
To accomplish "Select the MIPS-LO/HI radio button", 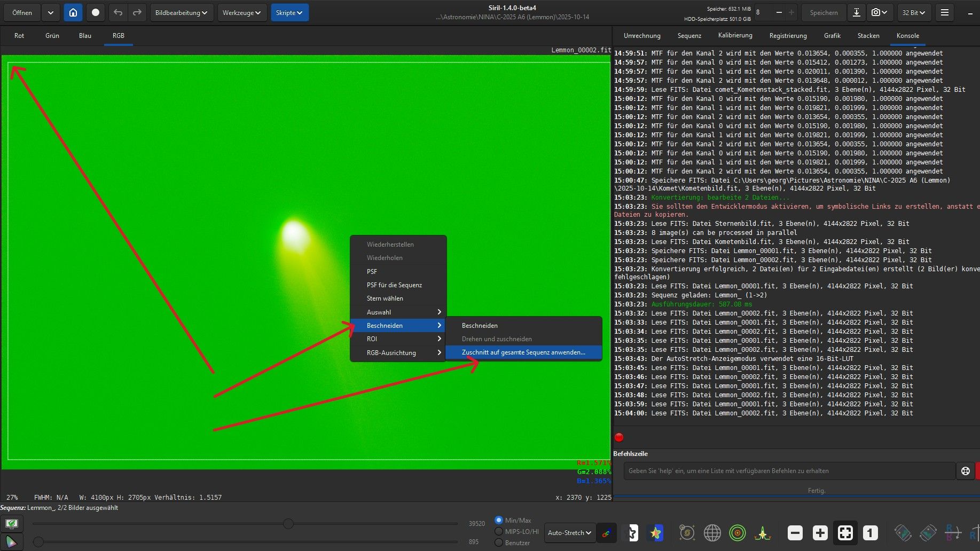I will tap(499, 531).
